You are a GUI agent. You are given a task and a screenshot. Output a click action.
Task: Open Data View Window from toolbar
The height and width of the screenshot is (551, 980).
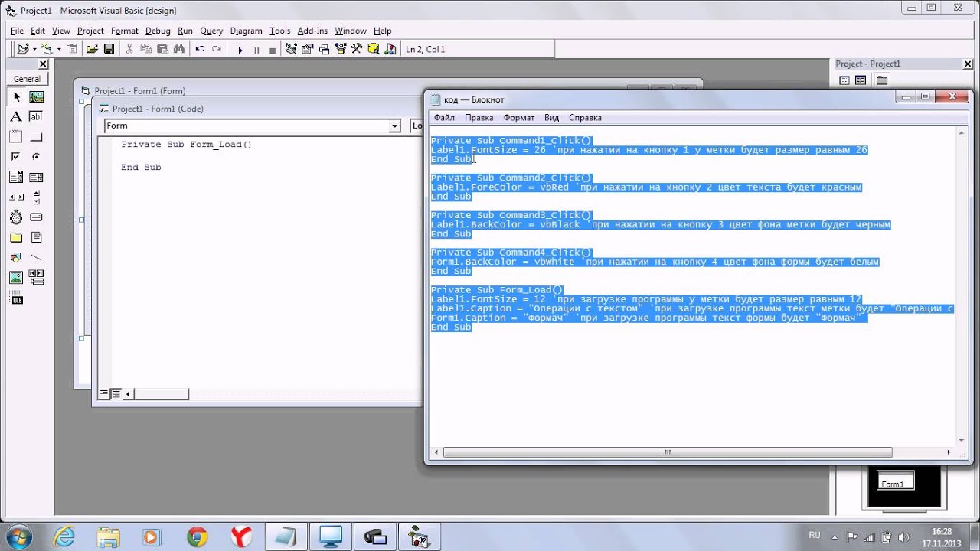[x=374, y=49]
